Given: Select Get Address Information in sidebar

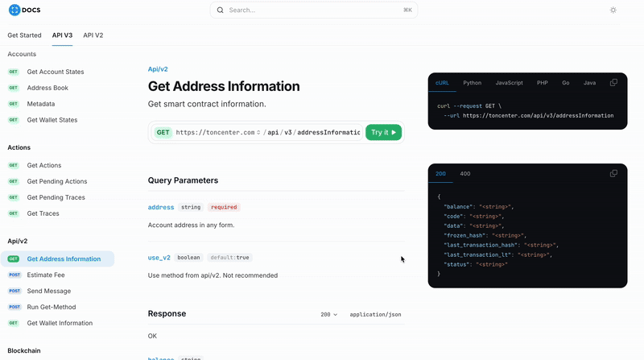Looking at the screenshot, I should (57, 259).
